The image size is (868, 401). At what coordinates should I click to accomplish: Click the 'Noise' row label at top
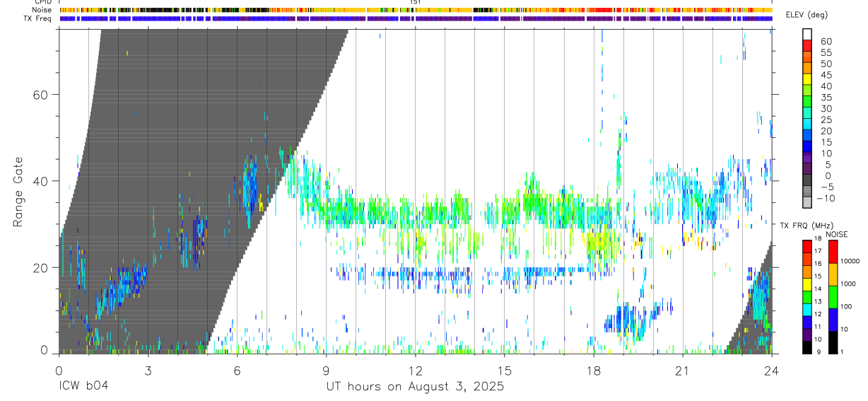tap(42, 10)
